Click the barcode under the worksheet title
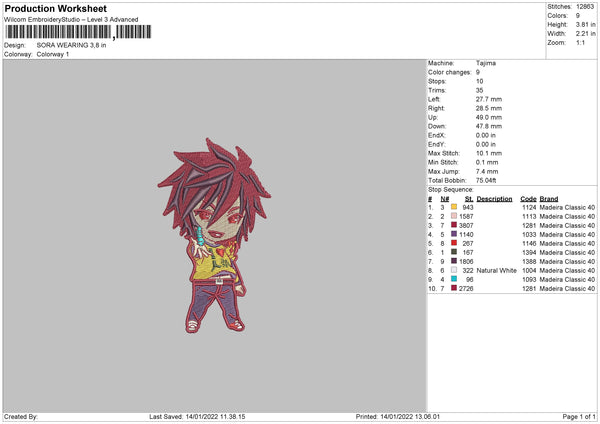The width and height of the screenshot is (600, 424). (78, 32)
